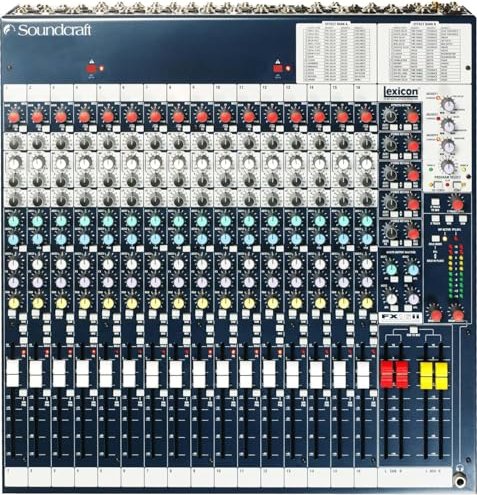
Task: Toggle left phantom power switch
Action: (91, 69)
